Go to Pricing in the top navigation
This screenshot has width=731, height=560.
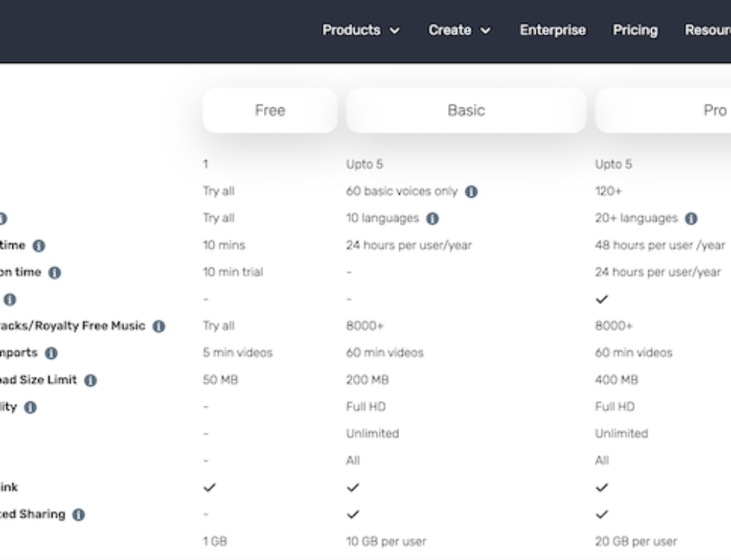pos(635,30)
